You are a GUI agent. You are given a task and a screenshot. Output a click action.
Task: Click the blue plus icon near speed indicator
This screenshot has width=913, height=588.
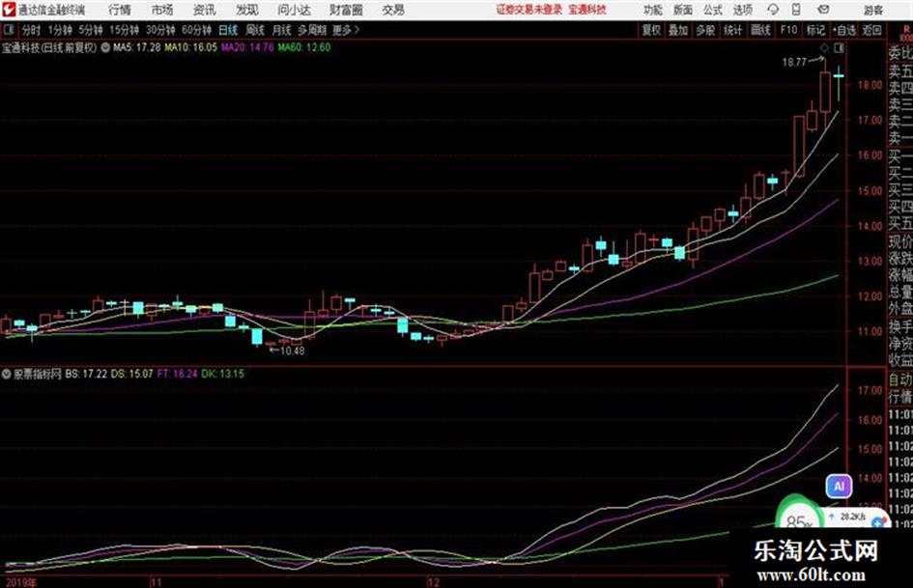[878, 522]
